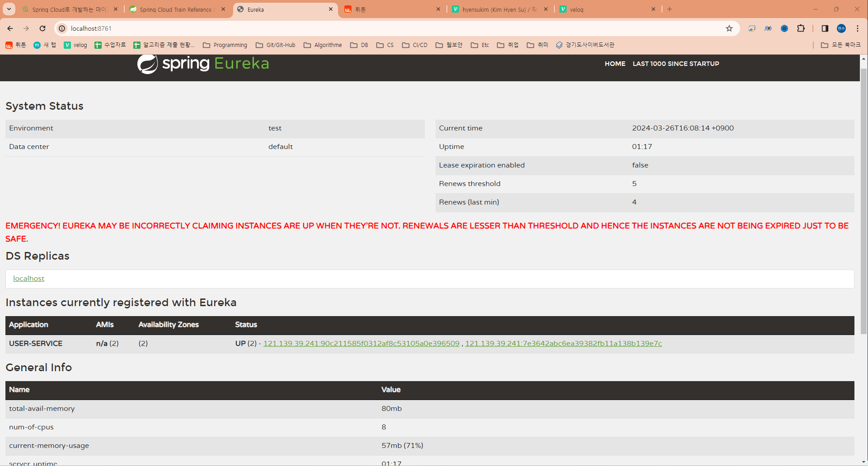Open the 새 탭 bookmark
The width and height of the screenshot is (868, 466).
45,45
